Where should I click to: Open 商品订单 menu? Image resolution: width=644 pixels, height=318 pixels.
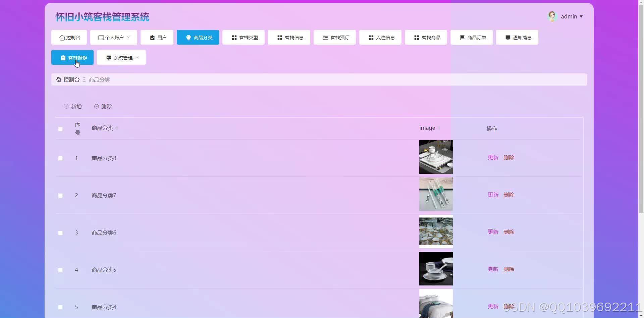(472, 37)
